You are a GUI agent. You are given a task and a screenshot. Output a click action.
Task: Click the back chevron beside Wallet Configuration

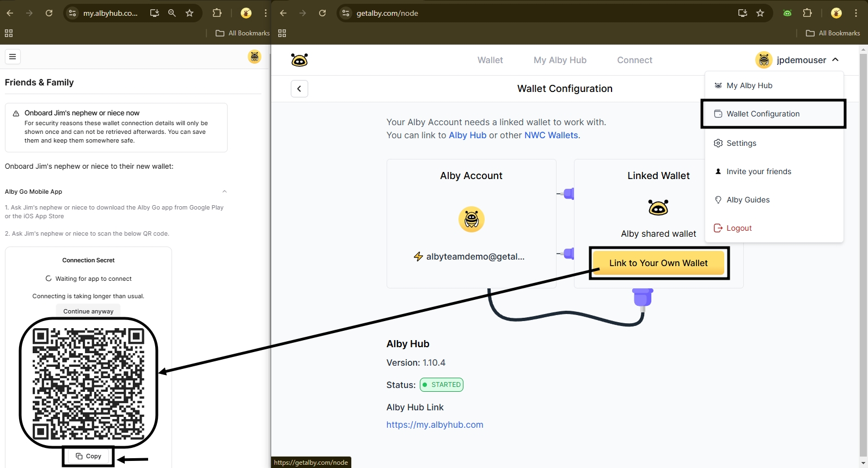(x=299, y=89)
